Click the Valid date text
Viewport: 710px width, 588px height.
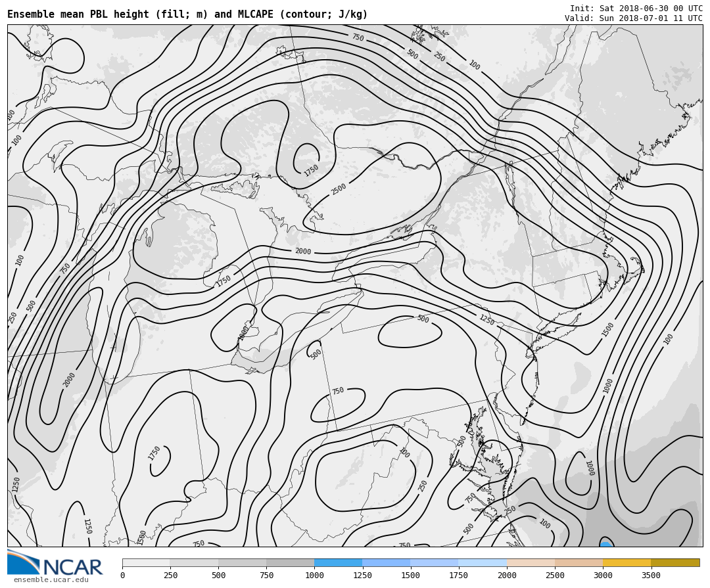click(634, 18)
